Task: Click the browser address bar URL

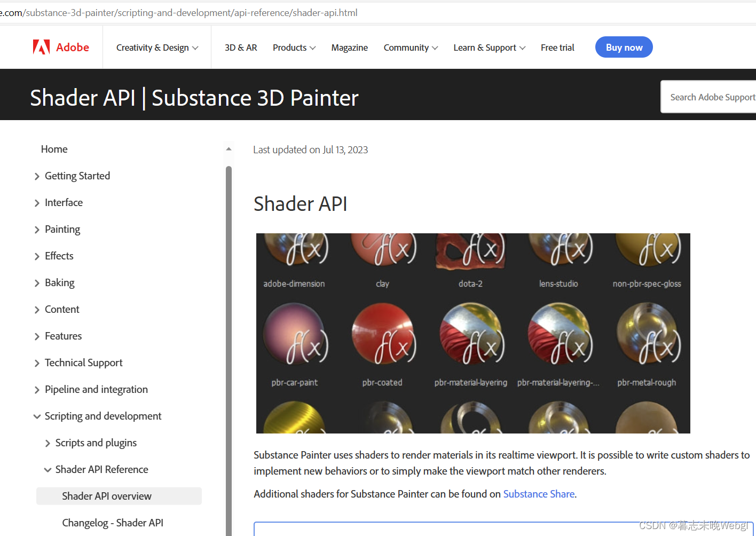Action: 179,12
